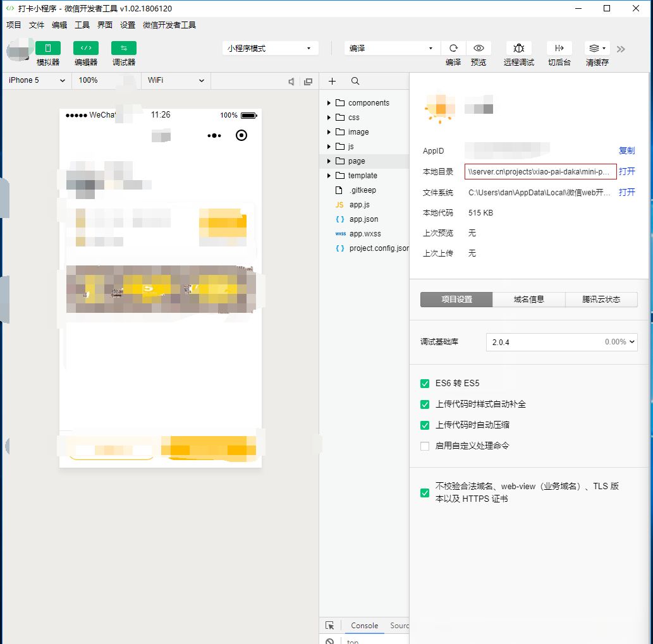Toggle the simulator (模拟器) panel button
The width and height of the screenshot is (653, 644).
pos(48,48)
